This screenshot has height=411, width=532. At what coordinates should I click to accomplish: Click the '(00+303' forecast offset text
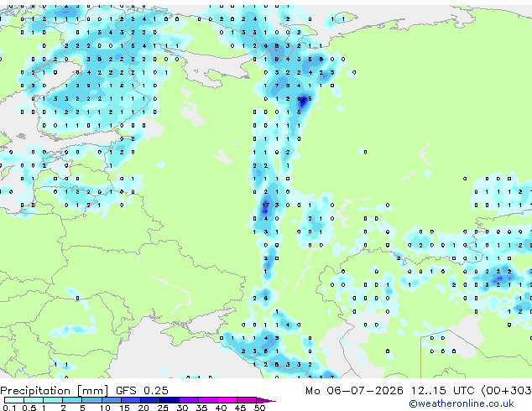pyautogui.click(x=506, y=390)
